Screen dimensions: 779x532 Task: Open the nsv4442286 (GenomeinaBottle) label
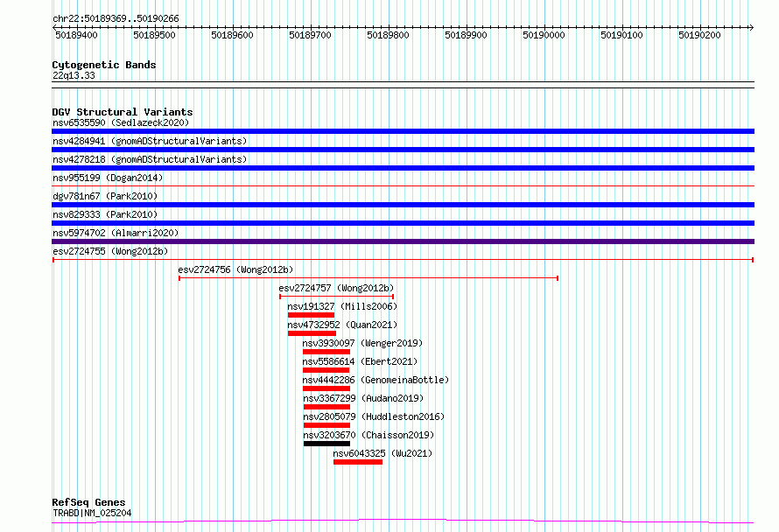pyautogui.click(x=375, y=380)
